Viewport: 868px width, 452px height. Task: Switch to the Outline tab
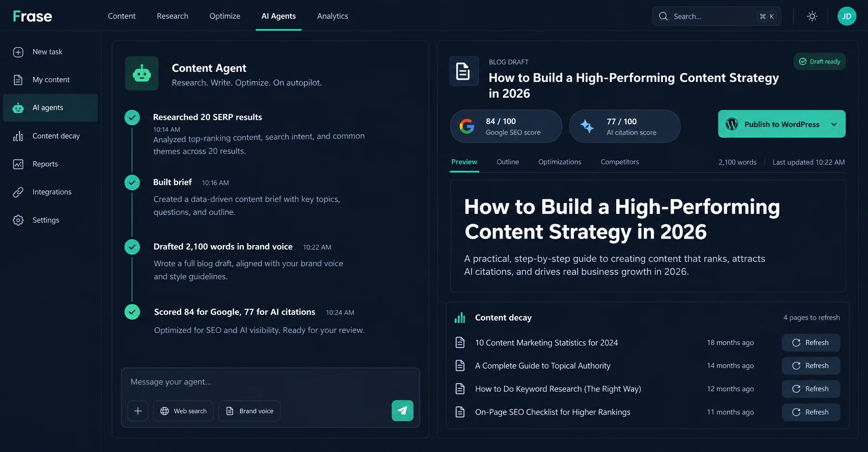tap(508, 162)
